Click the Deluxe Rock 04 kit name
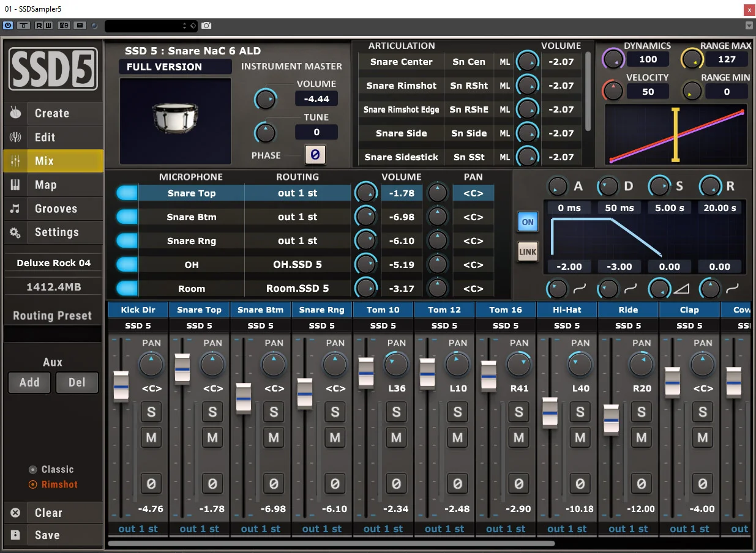 [x=53, y=263]
